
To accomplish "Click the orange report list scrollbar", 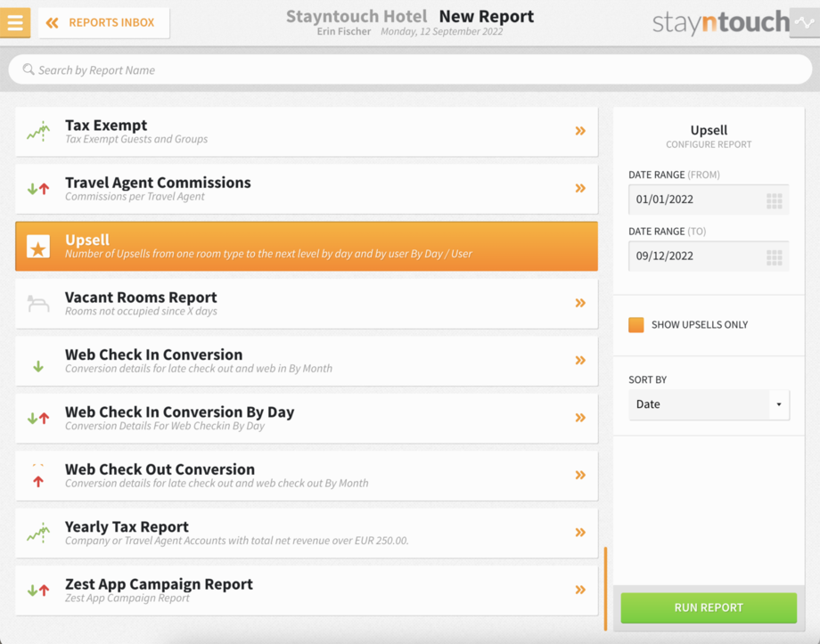I will 605,589.
